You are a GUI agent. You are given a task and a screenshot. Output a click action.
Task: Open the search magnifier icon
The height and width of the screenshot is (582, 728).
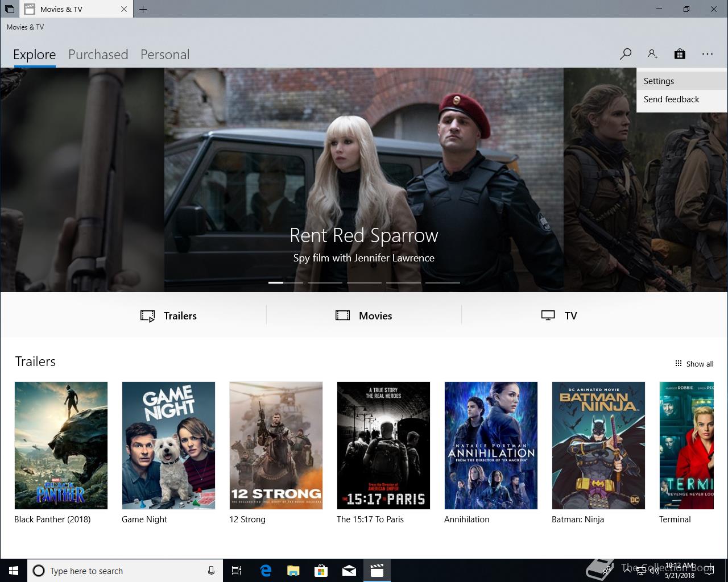pyautogui.click(x=626, y=54)
